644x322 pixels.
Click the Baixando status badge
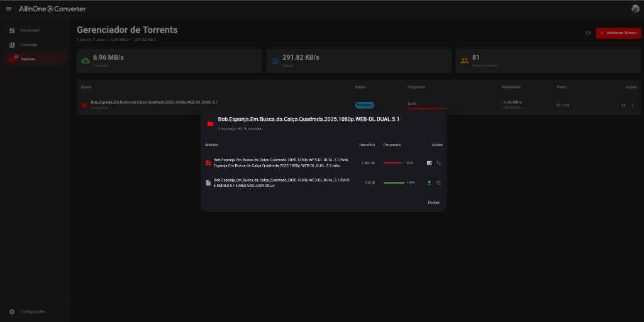[365, 105]
